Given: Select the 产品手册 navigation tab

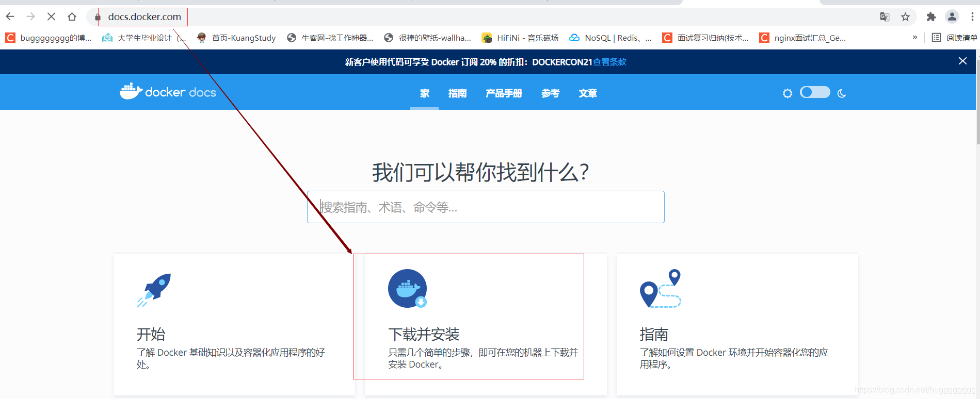Looking at the screenshot, I should 504,93.
